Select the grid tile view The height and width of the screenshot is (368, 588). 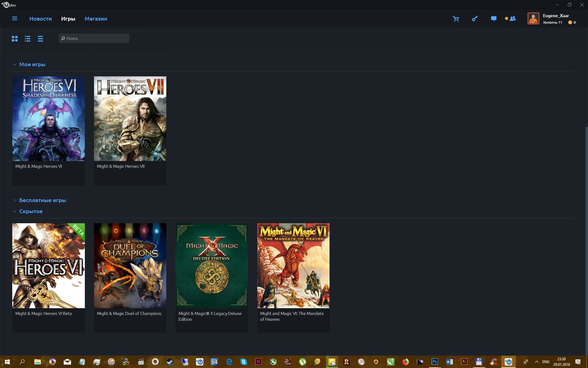tap(15, 39)
